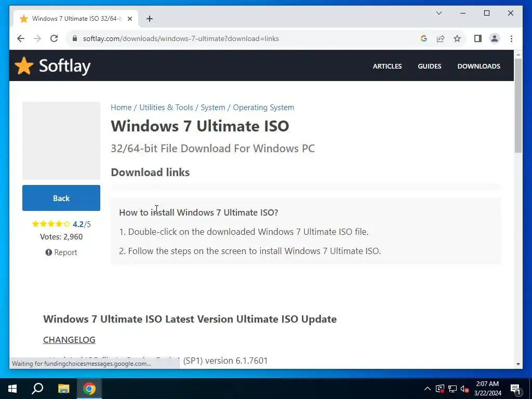
Task: Open Chrome three-dot menu
Action: click(511, 38)
